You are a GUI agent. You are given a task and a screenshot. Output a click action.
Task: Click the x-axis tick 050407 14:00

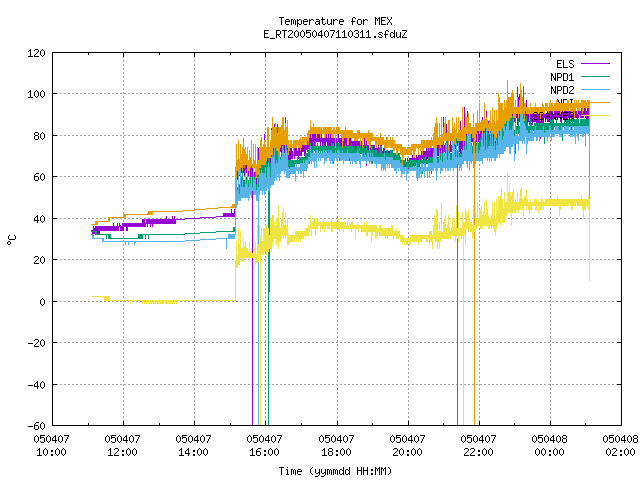point(193,446)
